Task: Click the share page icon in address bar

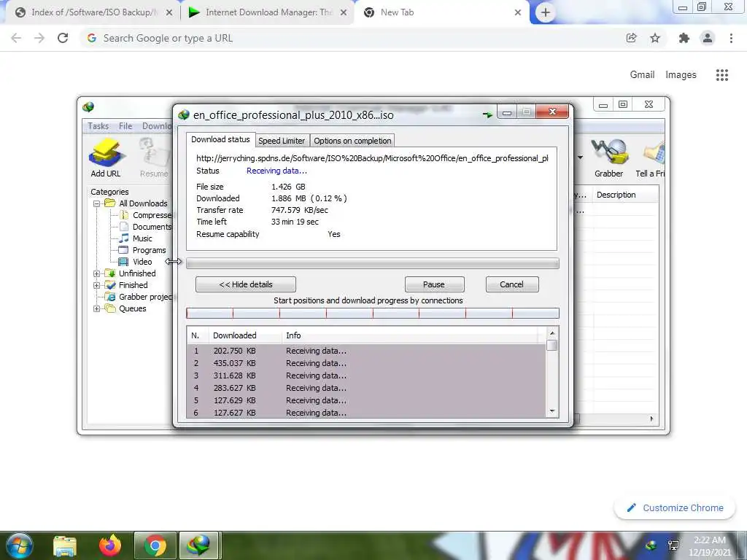Action: (x=632, y=38)
